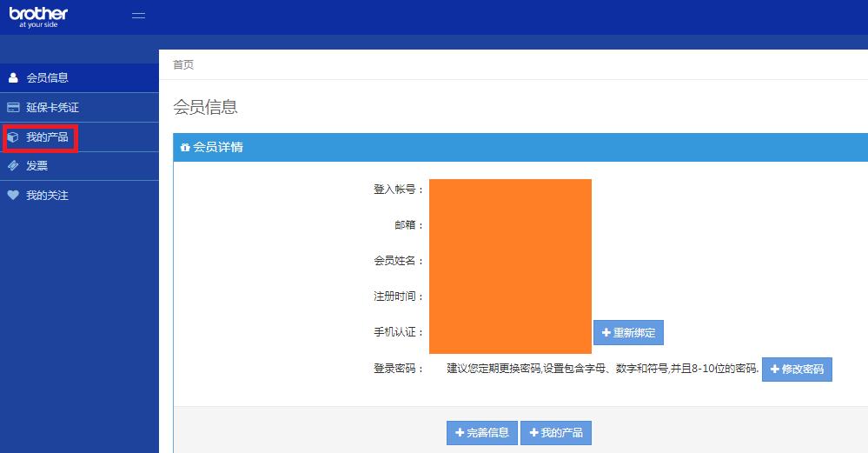868x453 pixels.
Task: Open 延保卡凭证 in the sidebar
Action: (79, 108)
